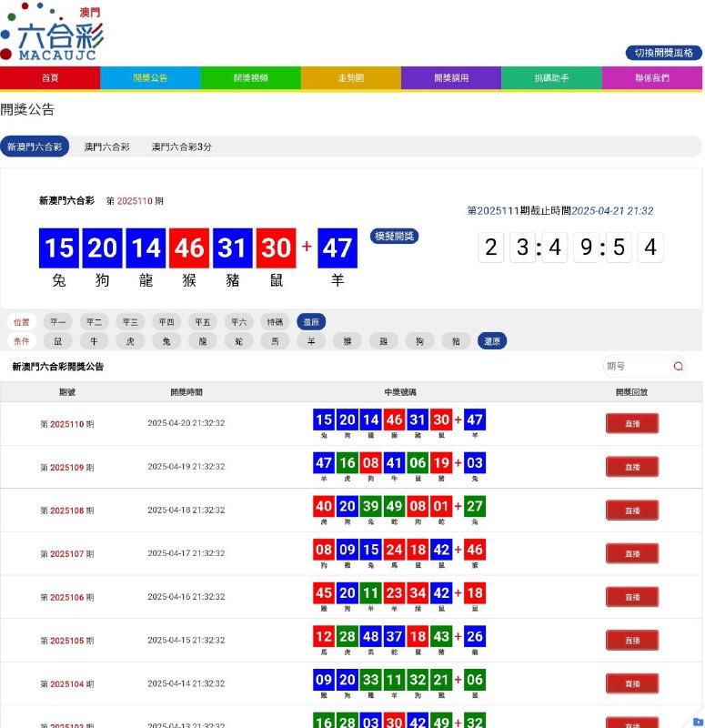705x728 pixels.
Task: Toggle the 平三 position filter
Action: (x=130, y=322)
